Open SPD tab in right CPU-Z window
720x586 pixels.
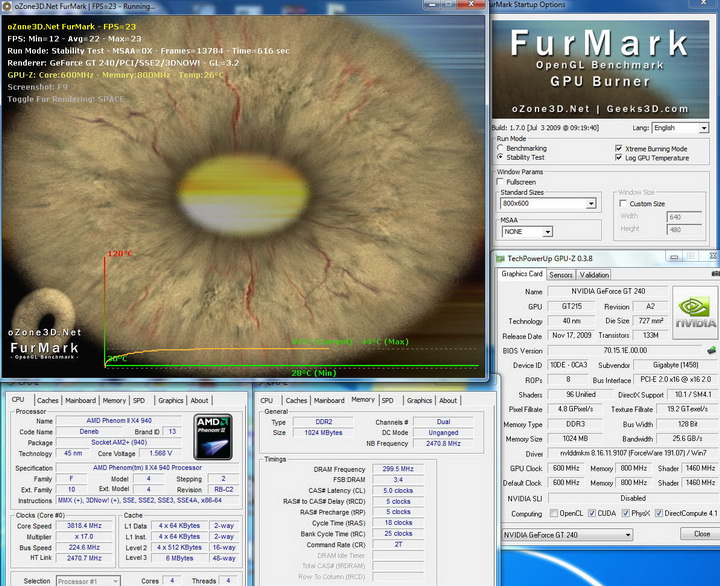pyautogui.click(x=388, y=400)
